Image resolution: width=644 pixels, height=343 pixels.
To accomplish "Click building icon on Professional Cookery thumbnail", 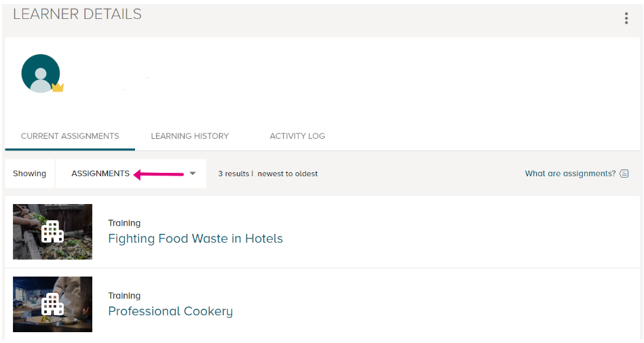I will click(x=52, y=304).
